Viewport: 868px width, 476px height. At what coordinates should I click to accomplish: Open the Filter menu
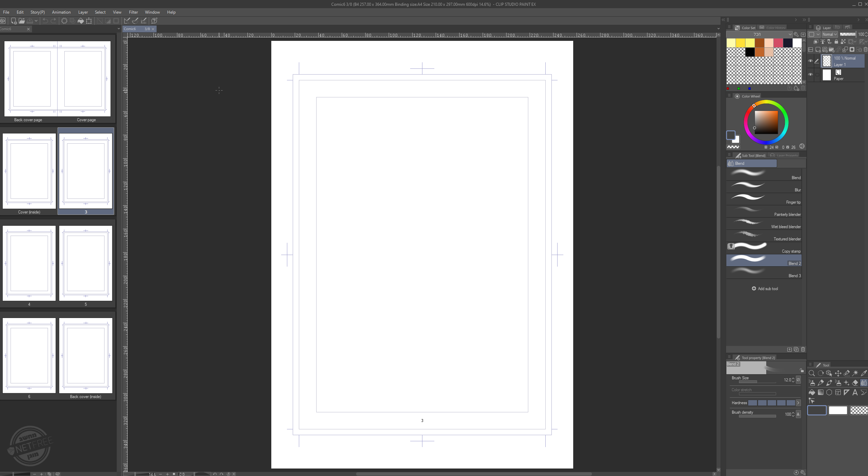pyautogui.click(x=133, y=12)
